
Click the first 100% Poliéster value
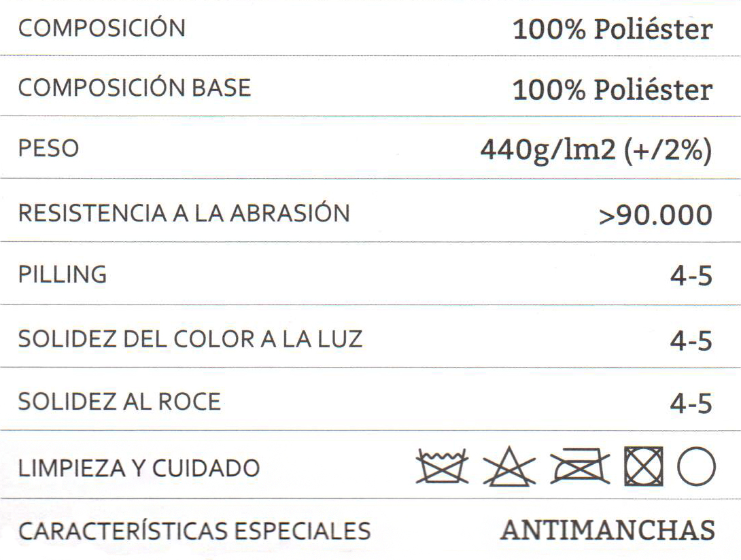point(613,29)
